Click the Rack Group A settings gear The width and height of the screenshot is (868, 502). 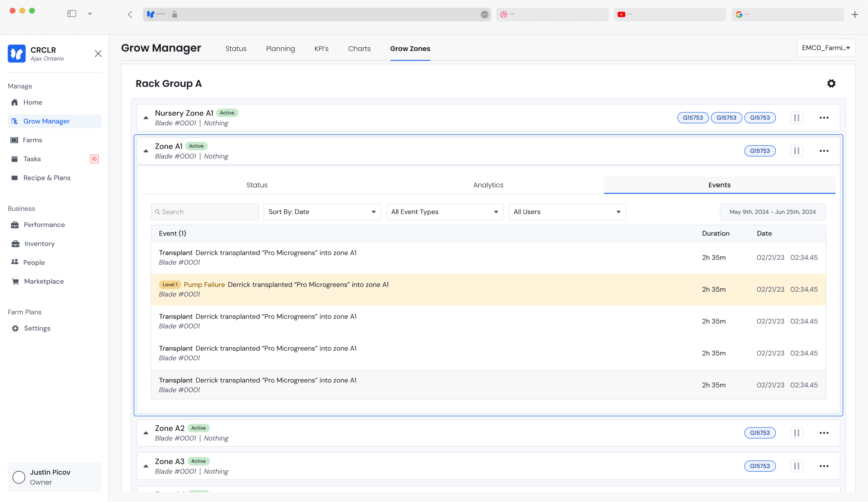(831, 84)
